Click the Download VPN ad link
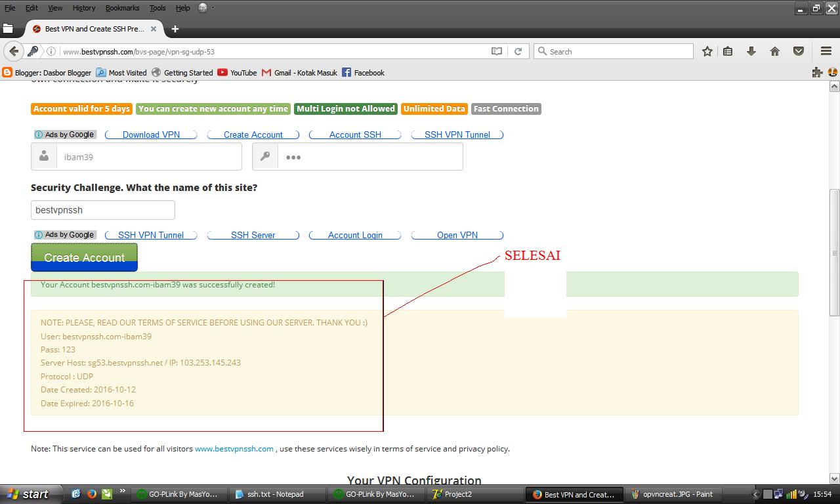This screenshot has width=840, height=504. [x=151, y=135]
